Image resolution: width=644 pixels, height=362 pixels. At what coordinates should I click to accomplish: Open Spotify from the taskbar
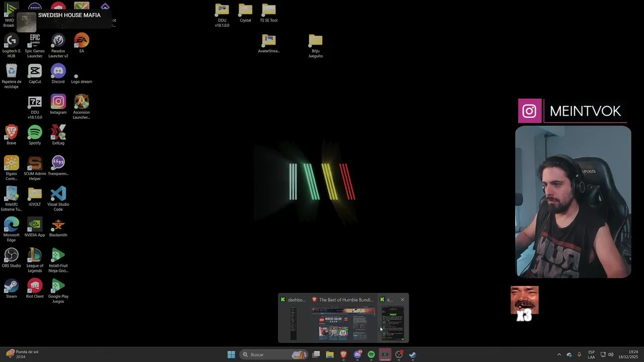click(x=371, y=354)
